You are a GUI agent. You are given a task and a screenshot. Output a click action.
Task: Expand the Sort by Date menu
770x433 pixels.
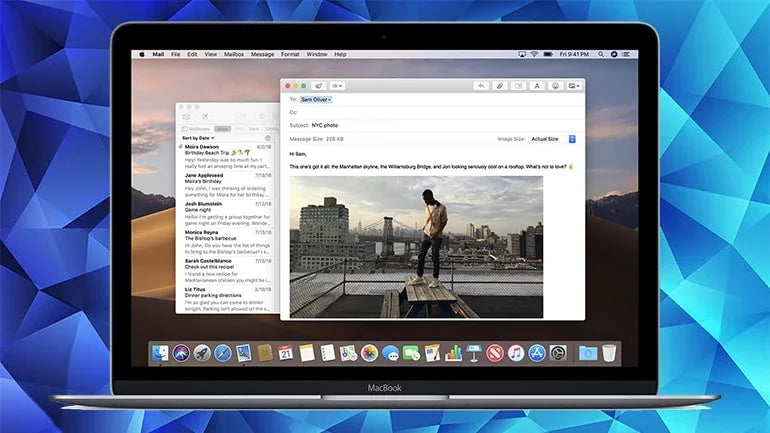click(199, 137)
